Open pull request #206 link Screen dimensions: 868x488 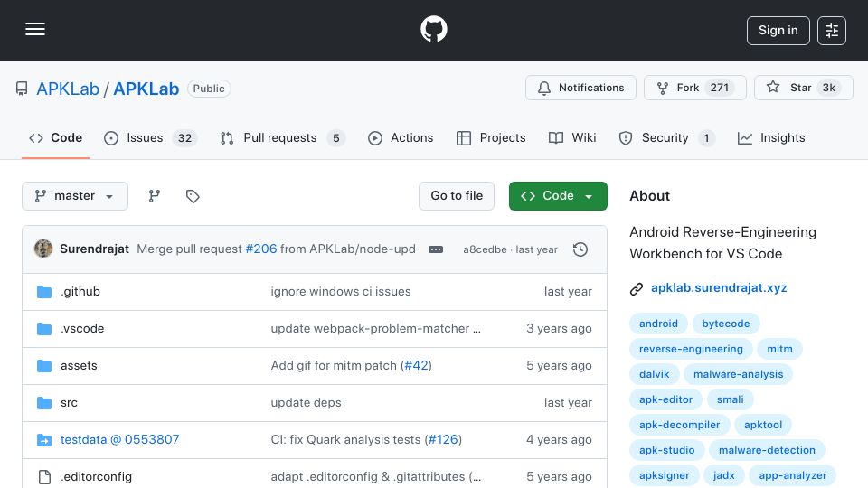pyautogui.click(x=261, y=249)
